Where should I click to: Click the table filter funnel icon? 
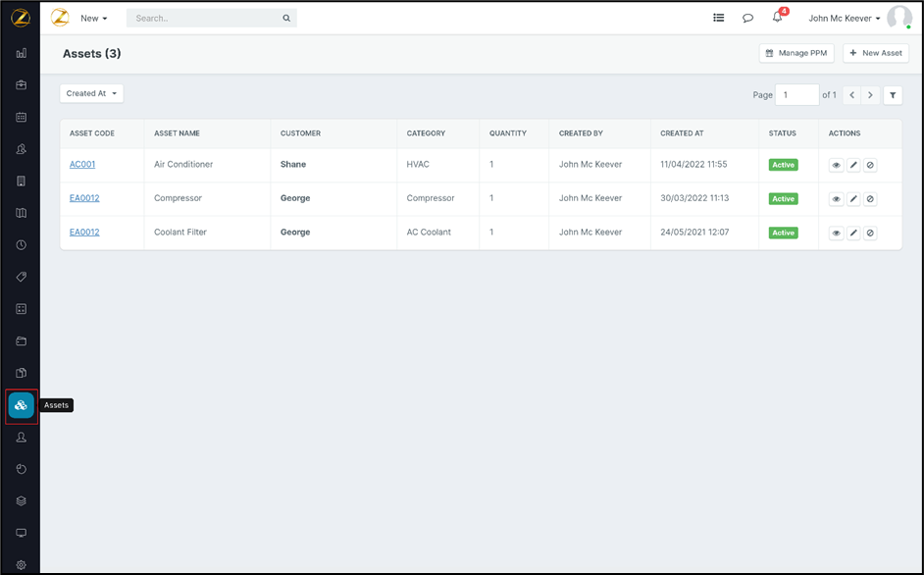pos(893,95)
